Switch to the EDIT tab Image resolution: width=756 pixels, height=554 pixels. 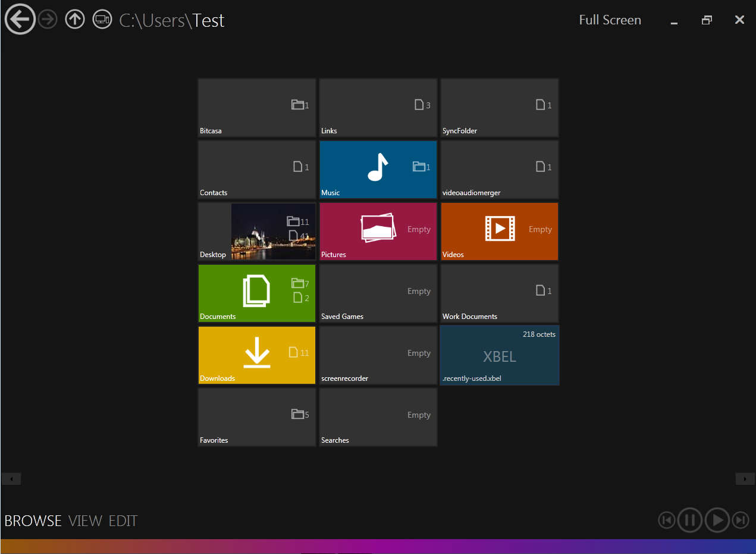click(123, 521)
